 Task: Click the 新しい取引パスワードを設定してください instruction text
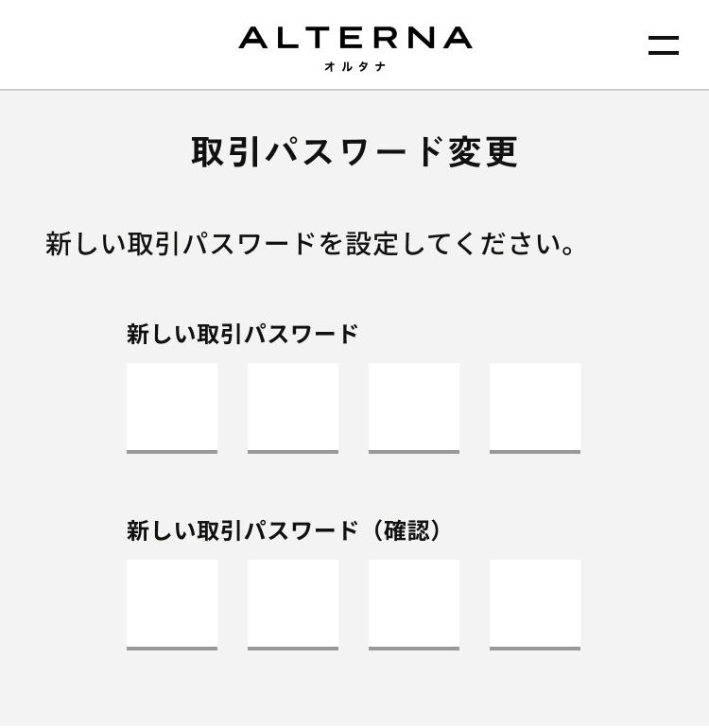point(311,244)
